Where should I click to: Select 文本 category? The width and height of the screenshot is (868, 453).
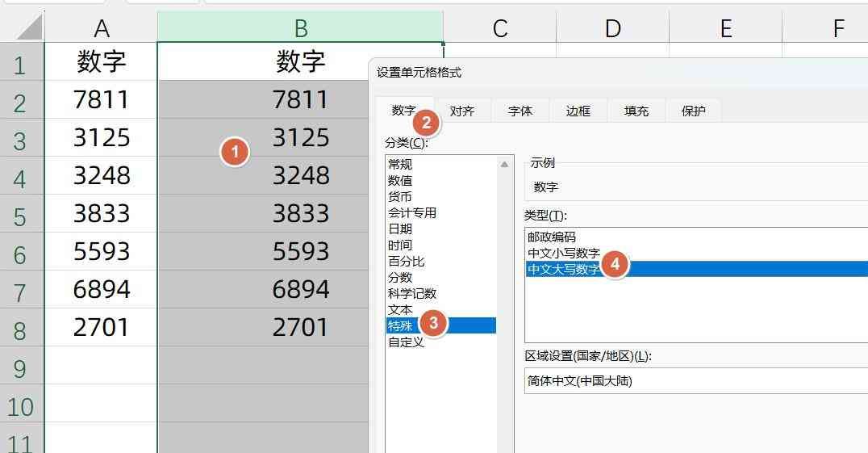coord(441,309)
